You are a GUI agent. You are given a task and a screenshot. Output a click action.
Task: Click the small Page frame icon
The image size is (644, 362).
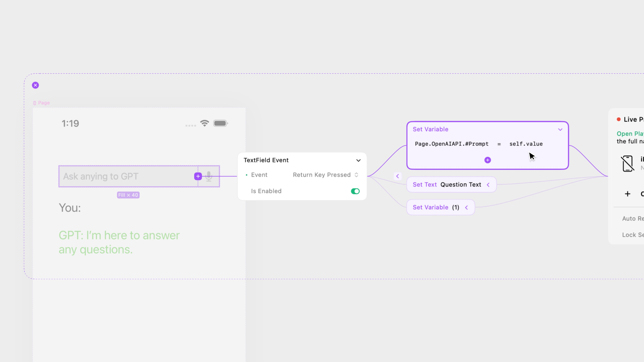coord(35,103)
